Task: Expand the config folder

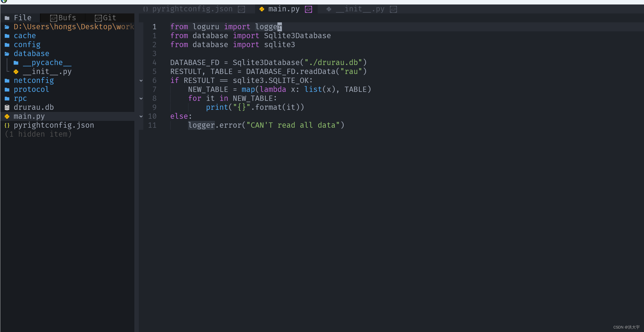Action: click(67, 44)
